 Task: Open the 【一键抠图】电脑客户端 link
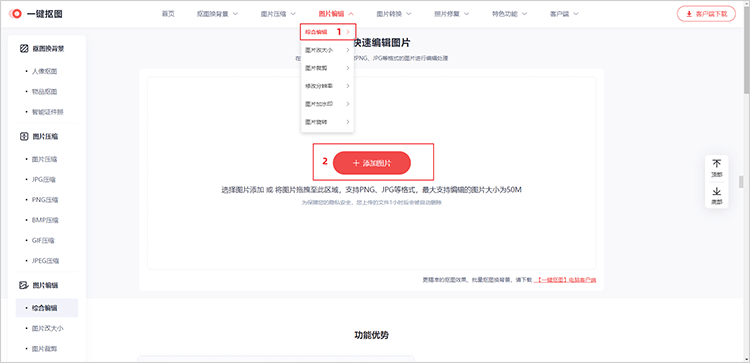pyautogui.click(x=564, y=280)
